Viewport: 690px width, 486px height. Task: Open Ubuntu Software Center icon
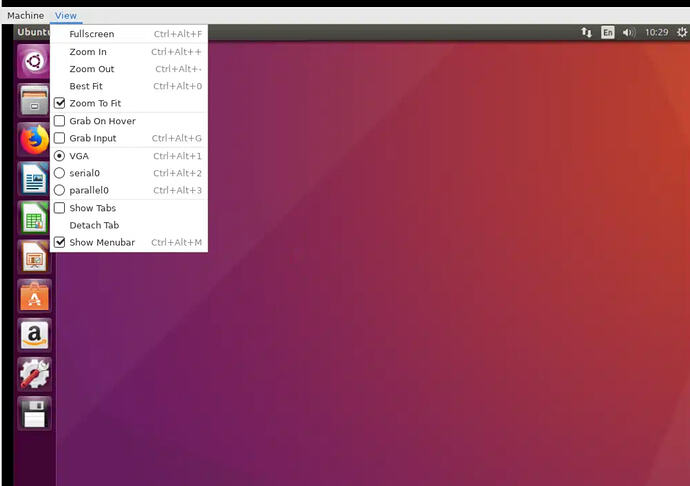[34, 296]
